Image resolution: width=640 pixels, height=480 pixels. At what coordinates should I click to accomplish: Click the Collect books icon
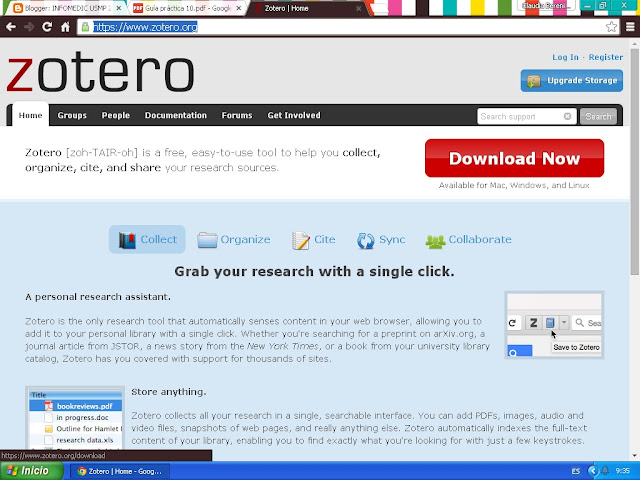pos(127,240)
